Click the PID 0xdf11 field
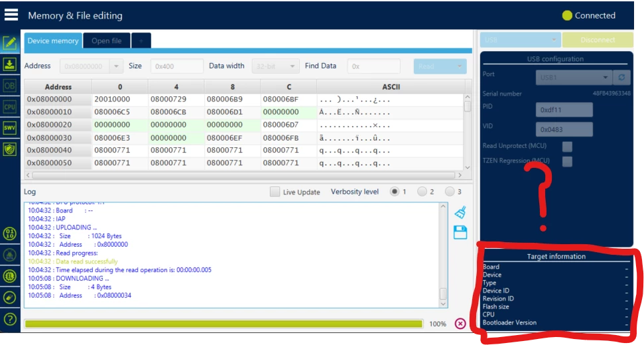644x345 pixels. point(564,109)
